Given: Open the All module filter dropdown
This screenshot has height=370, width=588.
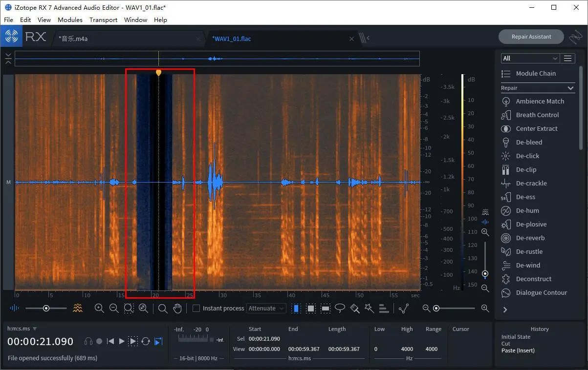Looking at the screenshot, I should (530, 58).
